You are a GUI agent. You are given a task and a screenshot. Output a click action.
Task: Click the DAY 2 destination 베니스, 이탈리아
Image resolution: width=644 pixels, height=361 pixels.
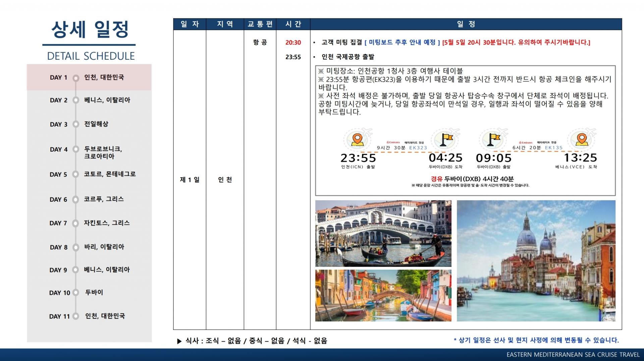[x=107, y=100]
